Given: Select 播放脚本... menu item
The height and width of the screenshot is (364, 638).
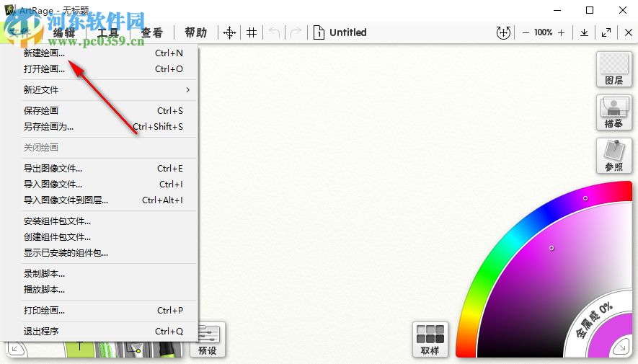Looking at the screenshot, I should click(x=99, y=290).
